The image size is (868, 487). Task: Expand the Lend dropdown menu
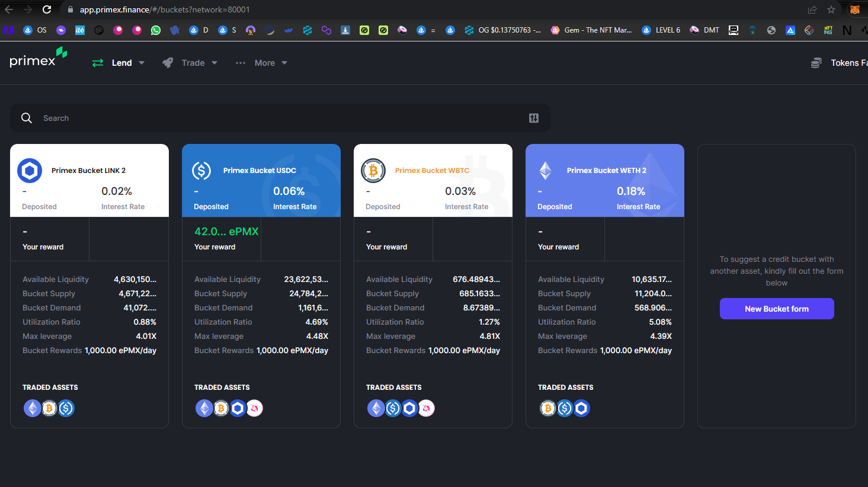pyautogui.click(x=118, y=63)
